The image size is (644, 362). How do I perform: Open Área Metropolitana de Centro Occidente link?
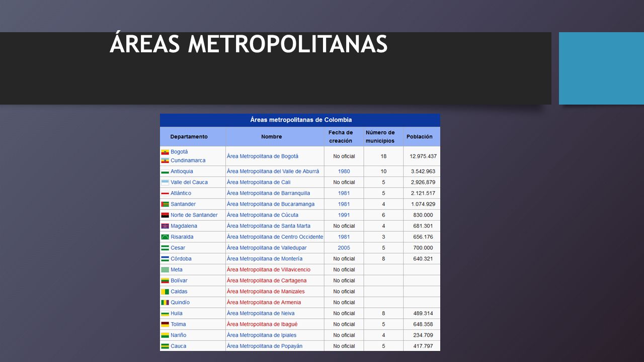(x=275, y=237)
